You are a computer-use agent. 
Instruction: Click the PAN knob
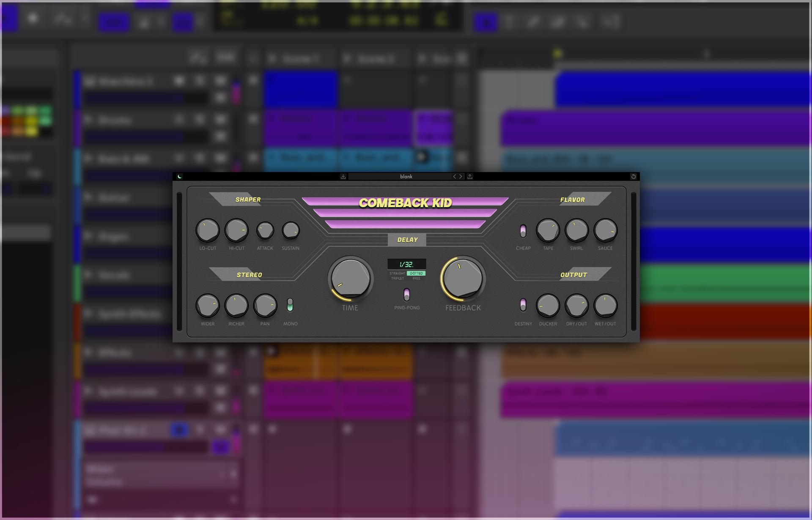265,306
